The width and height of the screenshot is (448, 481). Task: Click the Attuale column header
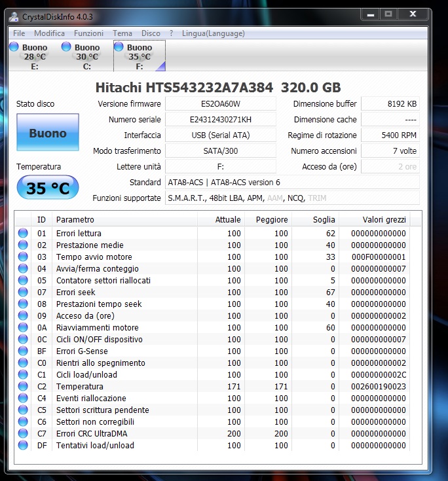coord(221,219)
